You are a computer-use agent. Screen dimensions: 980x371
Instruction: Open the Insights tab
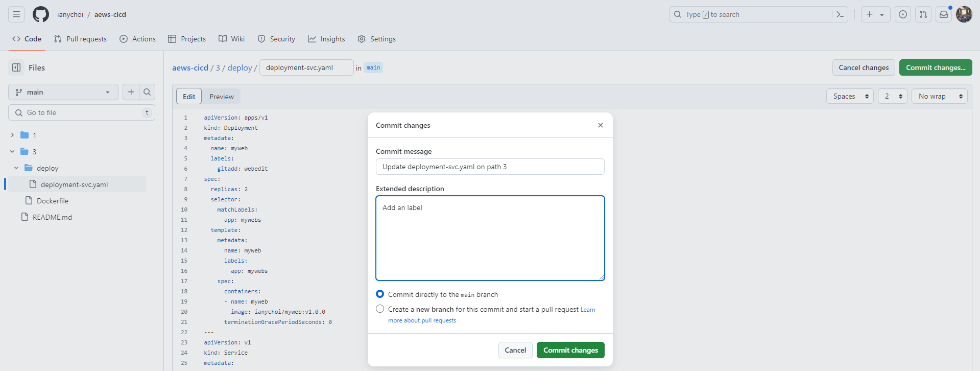click(326, 39)
